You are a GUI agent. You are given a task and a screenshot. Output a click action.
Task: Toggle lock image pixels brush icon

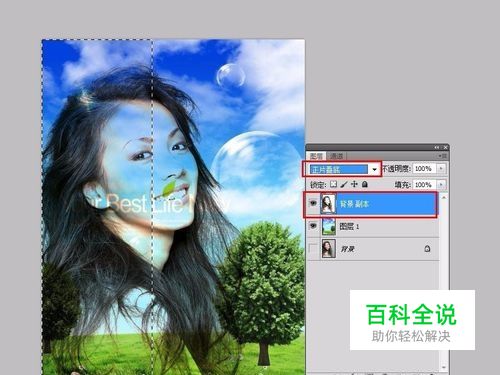coord(344,184)
